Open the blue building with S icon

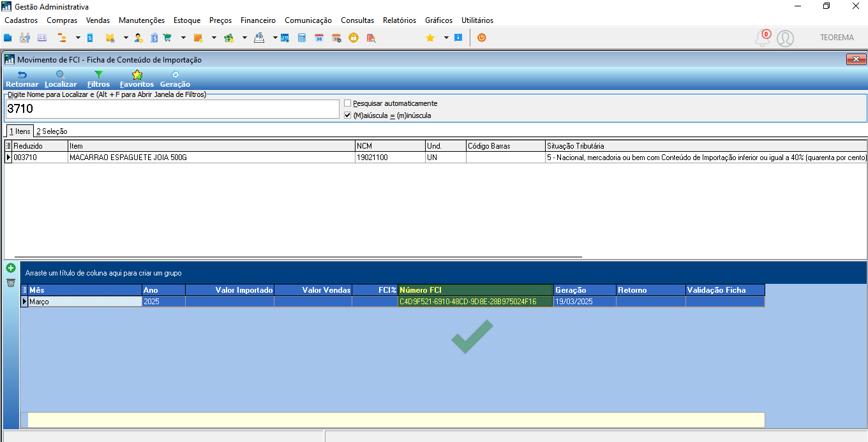[154, 38]
